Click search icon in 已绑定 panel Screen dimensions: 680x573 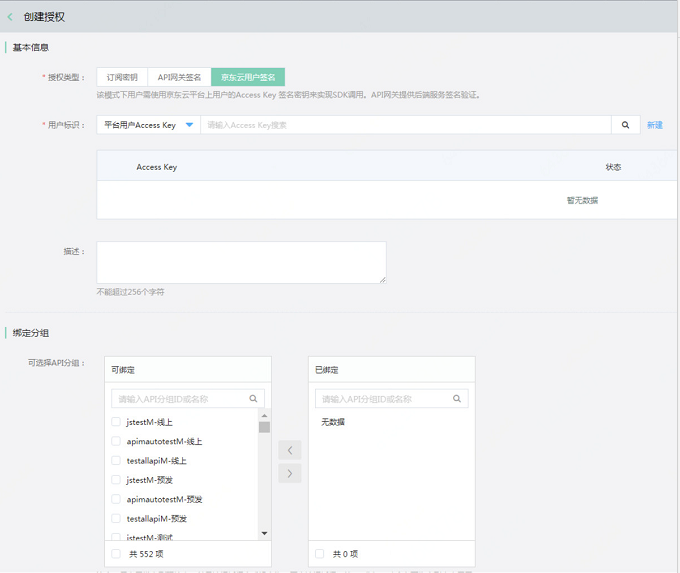(x=457, y=399)
